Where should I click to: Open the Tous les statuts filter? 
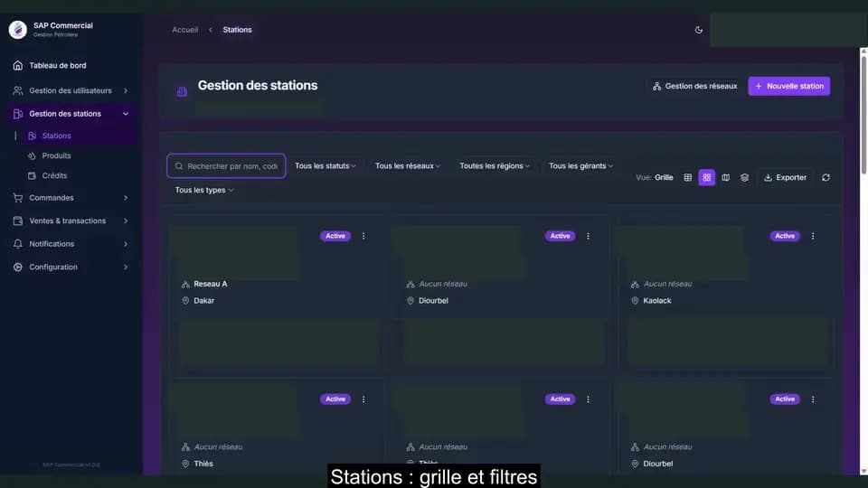325,166
